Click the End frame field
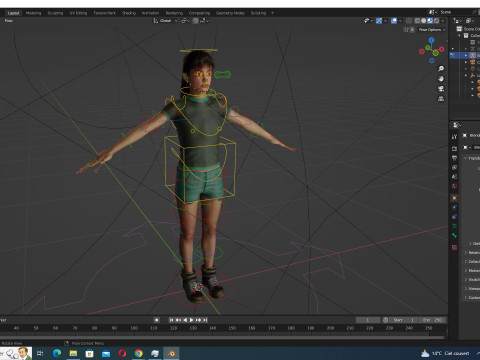Screen dimensions: 480x360 [x=432, y=320]
